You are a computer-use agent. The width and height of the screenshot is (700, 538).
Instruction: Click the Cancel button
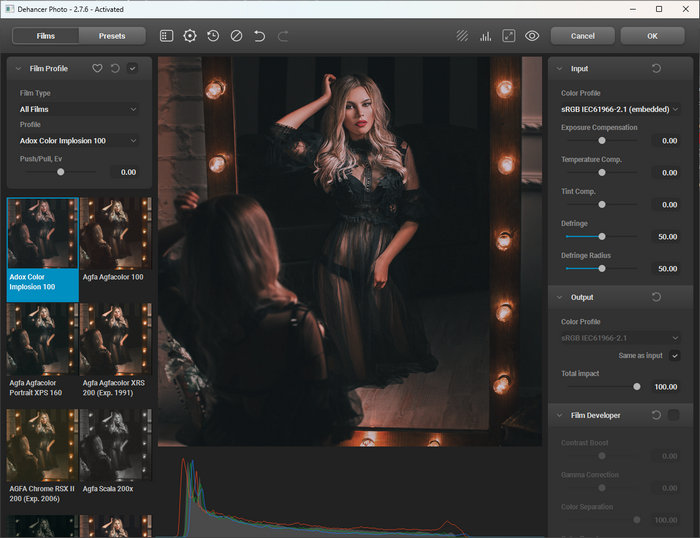(x=582, y=36)
